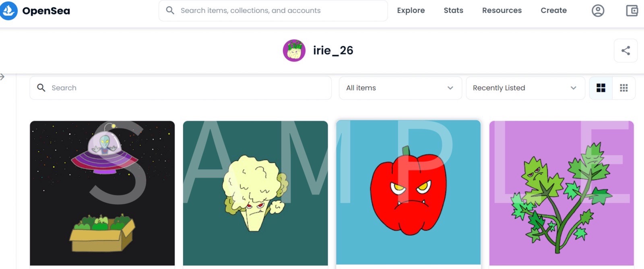Open the wallet icon in the header

pyautogui.click(x=632, y=10)
